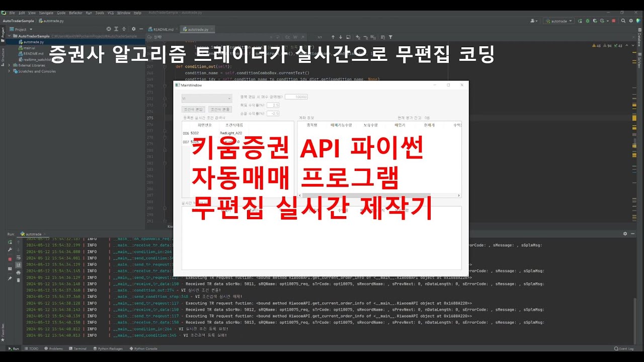
Task: Open the Python Console tool window
Action: [x=143, y=348]
